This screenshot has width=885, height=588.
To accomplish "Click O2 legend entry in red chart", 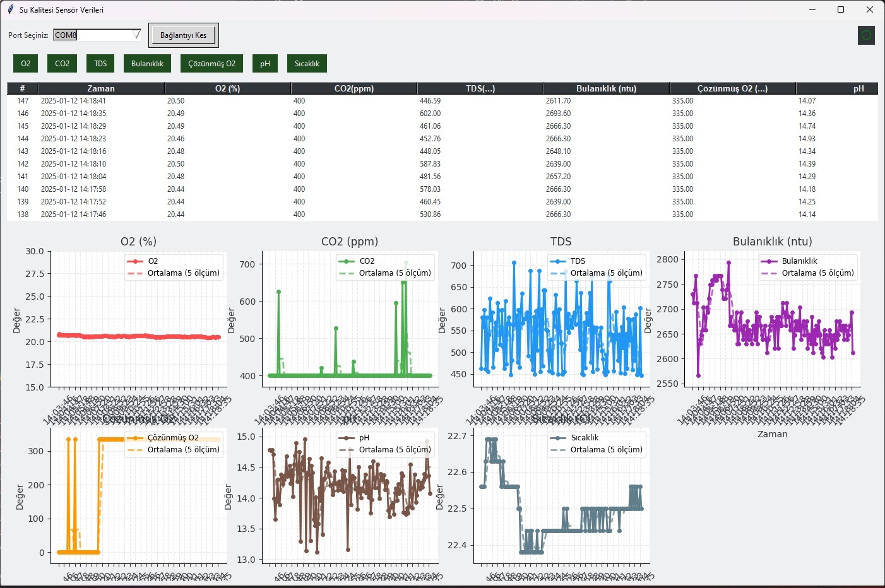I will pos(143,261).
